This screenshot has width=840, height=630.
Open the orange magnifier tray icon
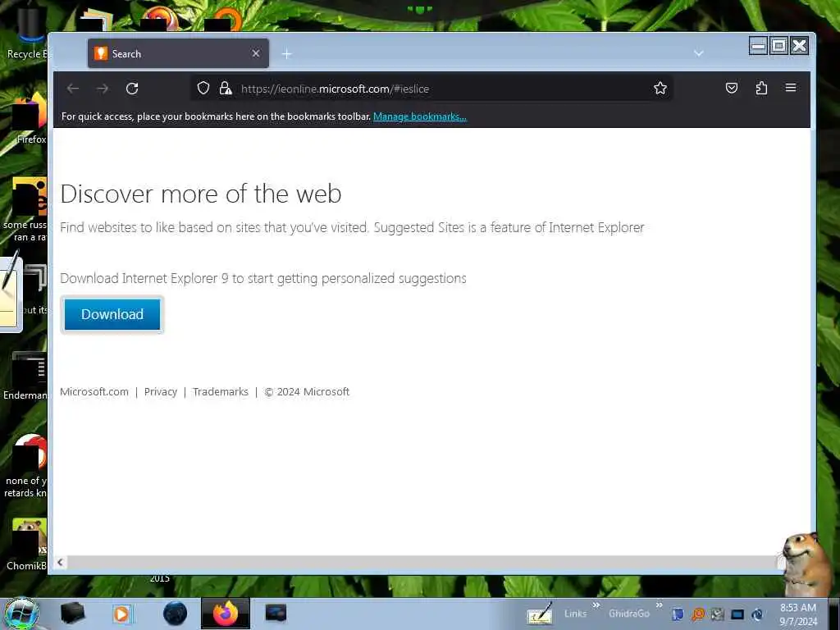coord(697,614)
